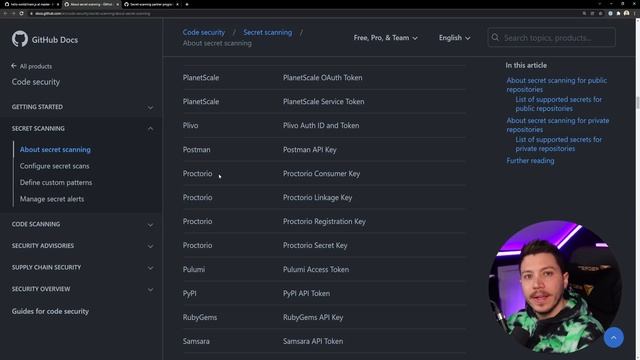Jump to List of supported secrets for private repositories
The height and width of the screenshot is (360, 640).
click(x=558, y=144)
